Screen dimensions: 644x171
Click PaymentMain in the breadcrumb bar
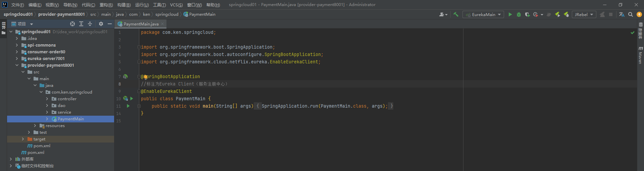click(x=199, y=14)
